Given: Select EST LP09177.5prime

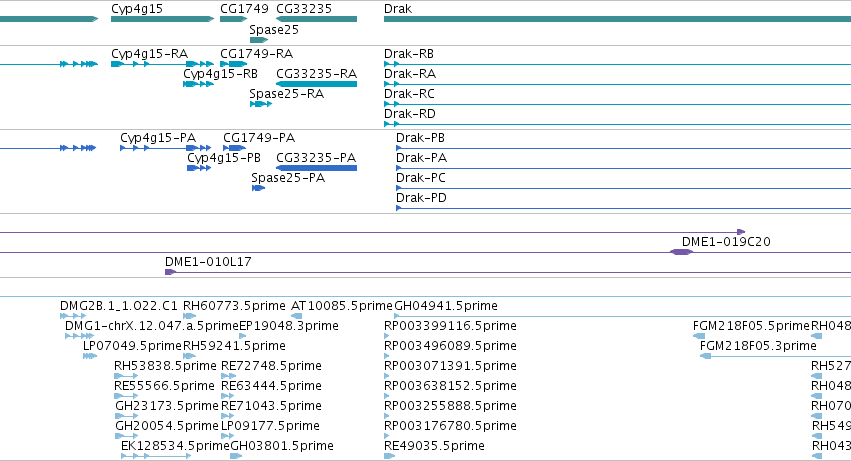Looking at the screenshot, I should pos(270,427).
